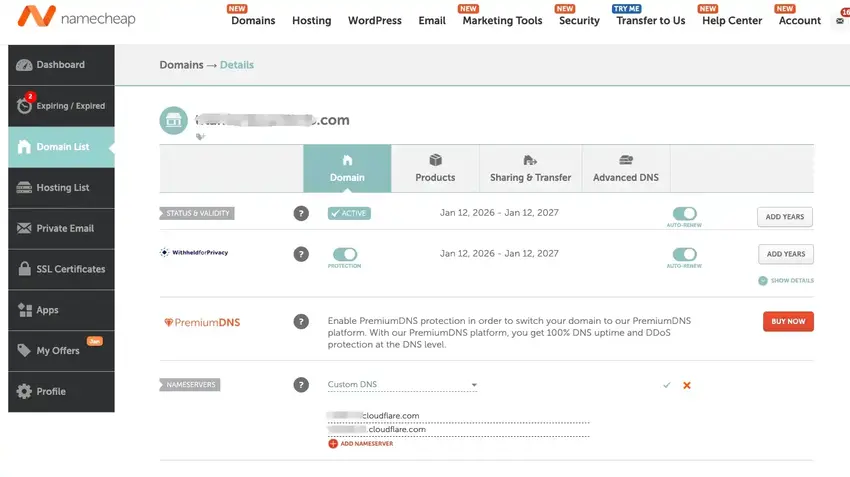Viewport: 850px width, 477px height.
Task: Click the Domains breadcrumb link
Action: click(x=181, y=65)
